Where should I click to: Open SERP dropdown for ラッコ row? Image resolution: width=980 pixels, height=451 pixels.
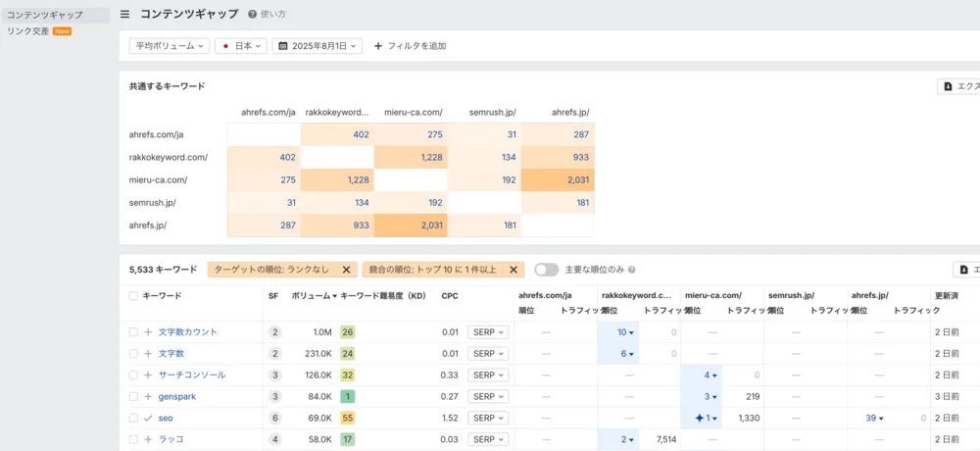coord(488,439)
